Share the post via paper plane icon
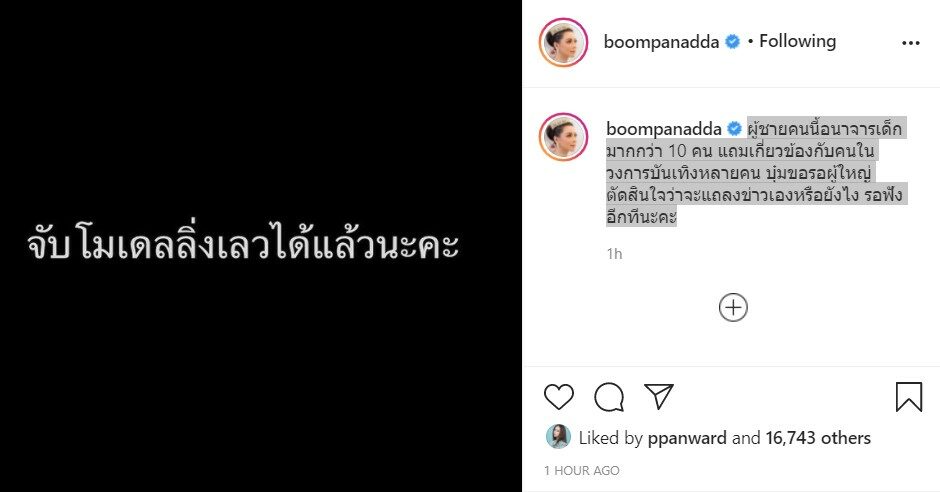940x492 pixels. (659, 396)
